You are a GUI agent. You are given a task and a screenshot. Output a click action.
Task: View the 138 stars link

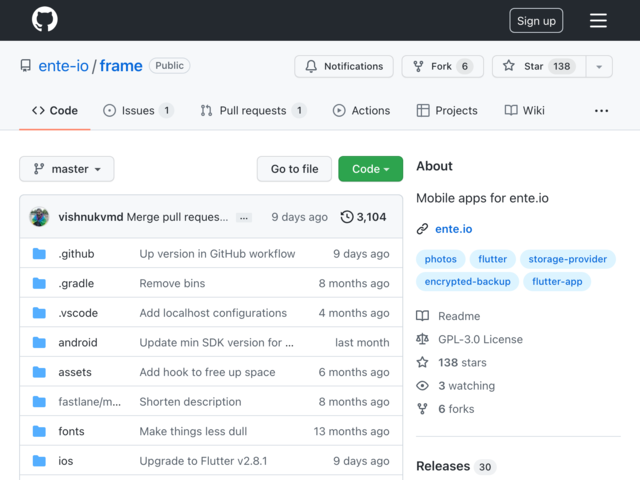point(451,362)
